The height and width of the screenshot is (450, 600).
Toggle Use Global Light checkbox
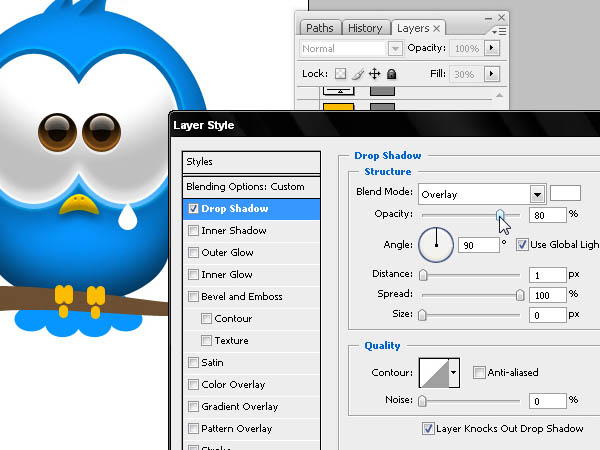522,245
